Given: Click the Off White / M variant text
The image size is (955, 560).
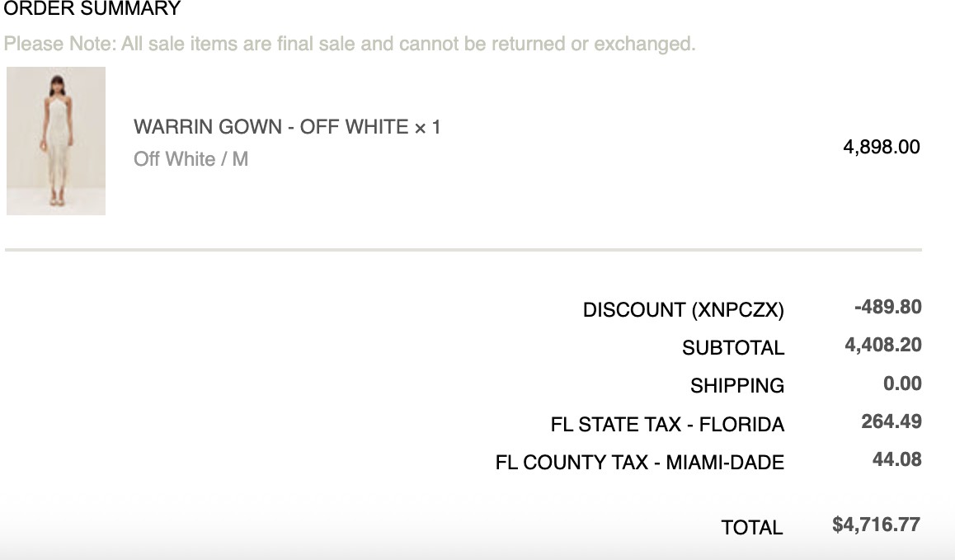Looking at the screenshot, I should pos(191,159).
